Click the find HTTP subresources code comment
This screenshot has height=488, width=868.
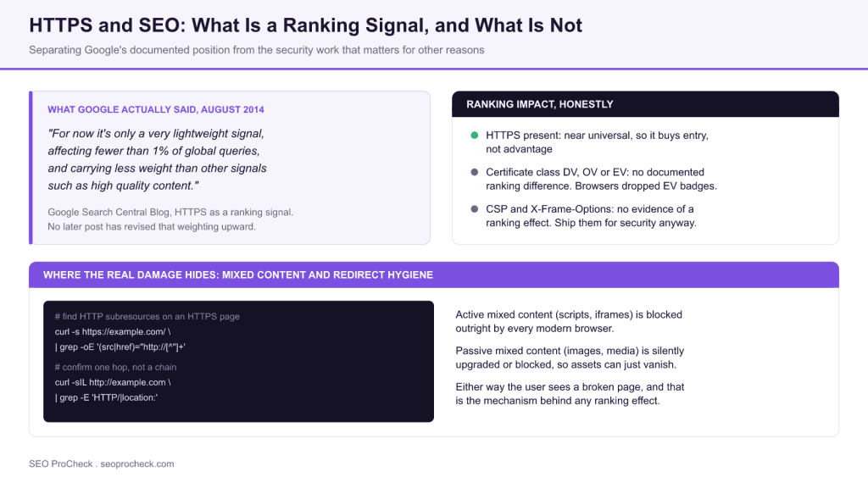coord(147,317)
